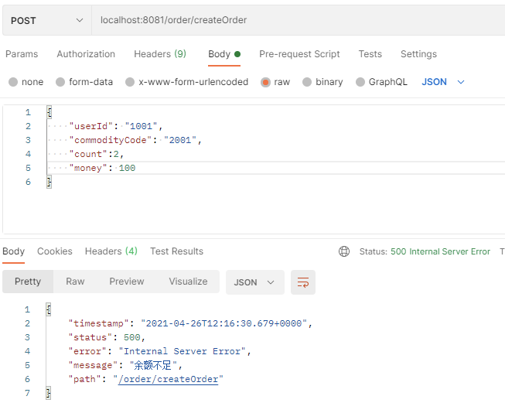Open the response Headers (4) tab
505x420 pixels.
point(111,251)
